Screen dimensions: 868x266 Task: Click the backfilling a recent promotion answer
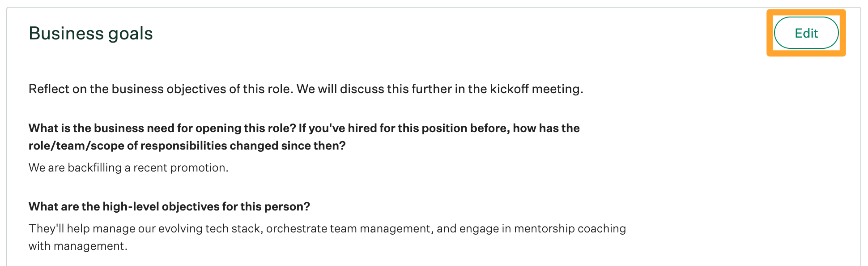[x=128, y=167]
